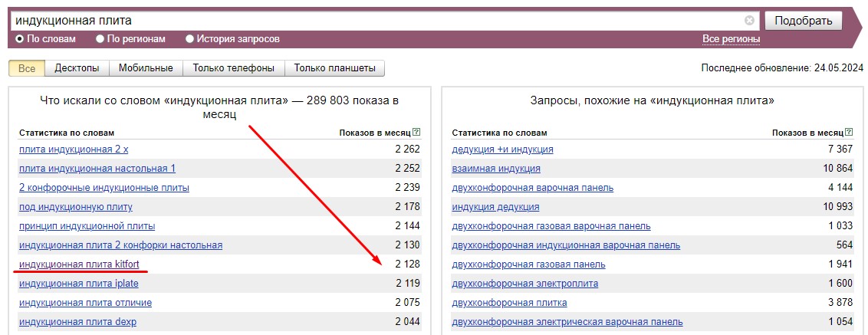This screenshot has height=335, width=868.
Task: Click the 4 144 impressions value
Action: pos(840,188)
